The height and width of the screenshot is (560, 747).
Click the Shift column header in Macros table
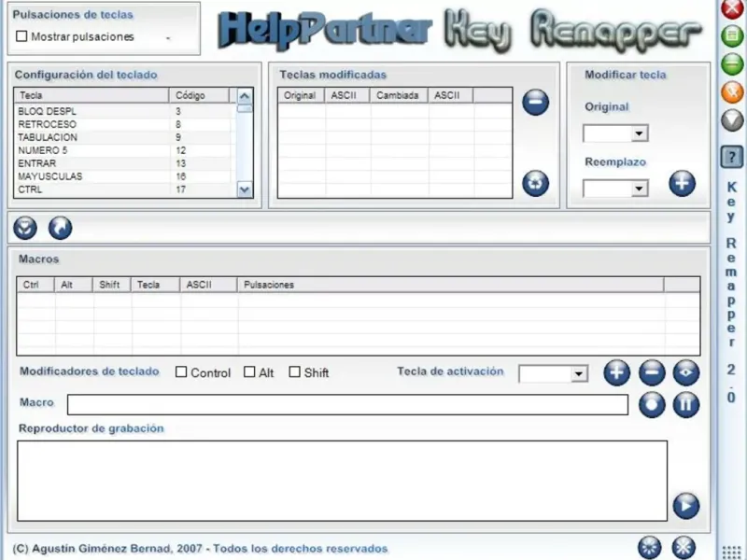click(x=111, y=285)
